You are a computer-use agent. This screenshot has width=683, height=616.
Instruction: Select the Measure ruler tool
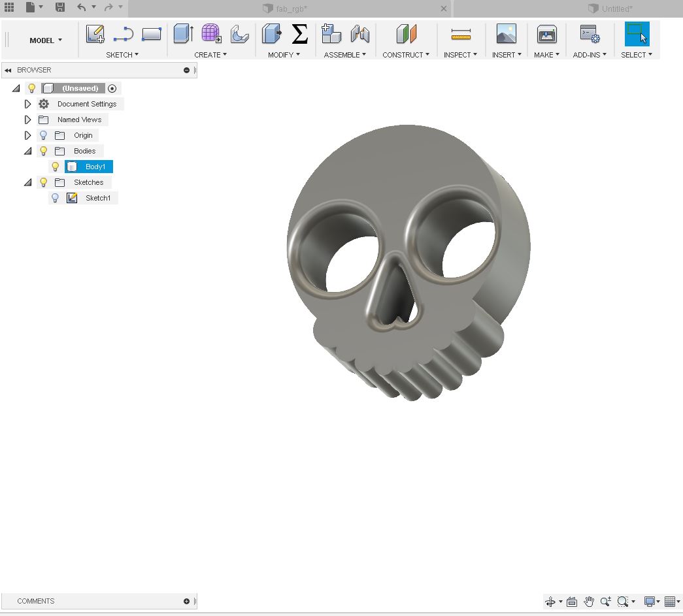tap(461, 33)
